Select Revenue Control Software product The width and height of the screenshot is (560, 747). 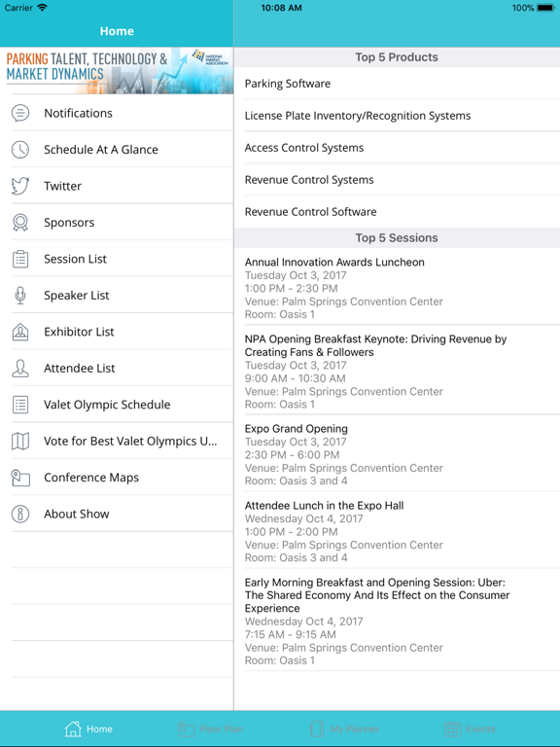(x=397, y=211)
